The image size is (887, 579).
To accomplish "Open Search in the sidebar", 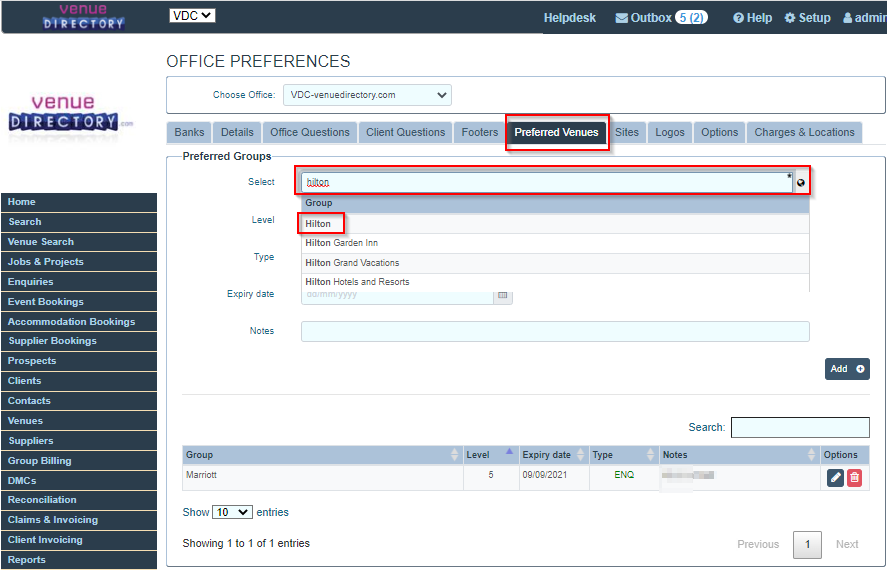I will coord(79,222).
